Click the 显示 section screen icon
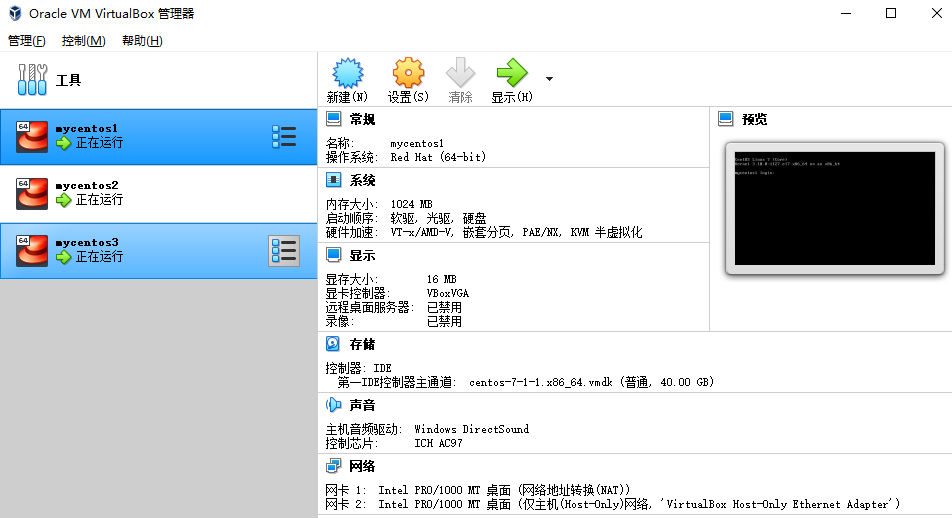 pyautogui.click(x=333, y=255)
